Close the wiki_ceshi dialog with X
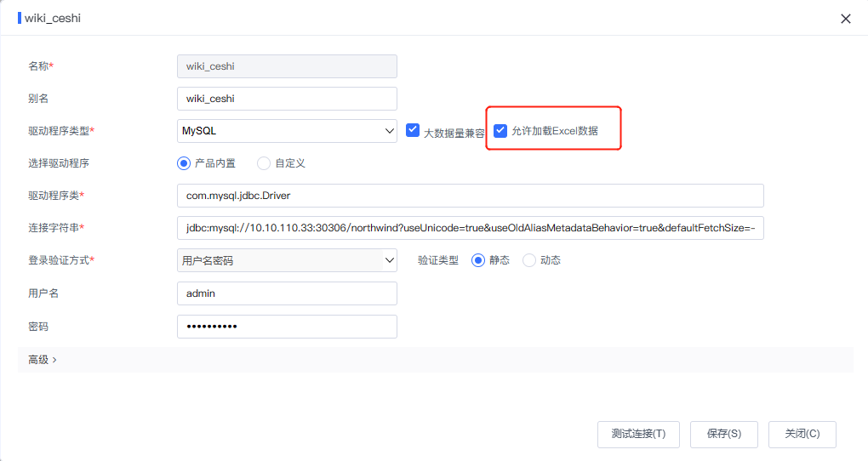The width and height of the screenshot is (868, 461). tap(845, 19)
